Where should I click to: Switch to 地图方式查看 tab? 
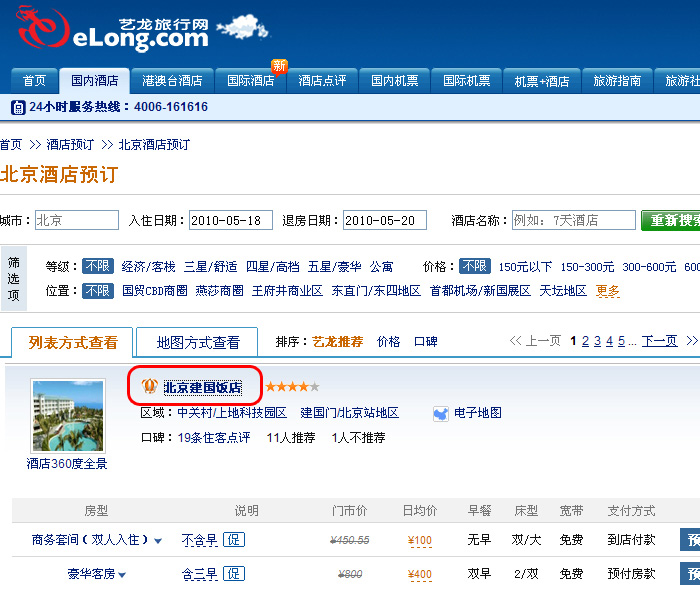coord(197,342)
